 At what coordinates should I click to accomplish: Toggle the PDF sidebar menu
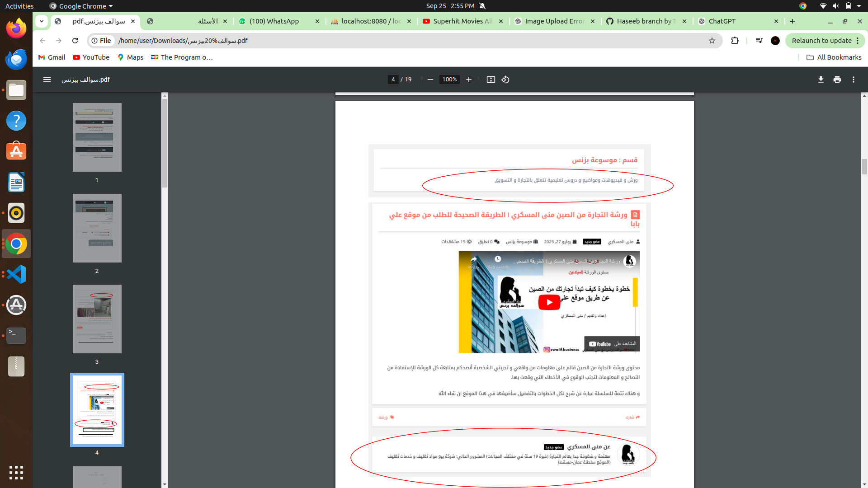tap(47, 80)
